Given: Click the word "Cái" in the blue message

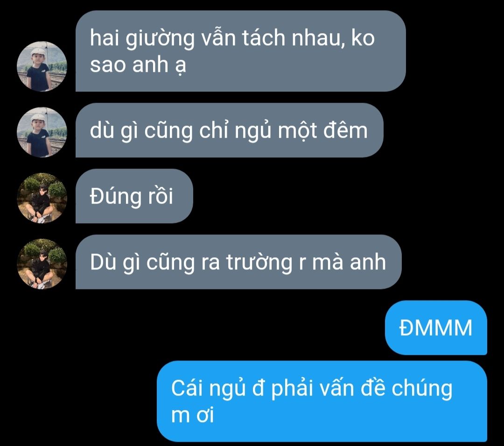Looking at the screenshot, I should [186, 388].
